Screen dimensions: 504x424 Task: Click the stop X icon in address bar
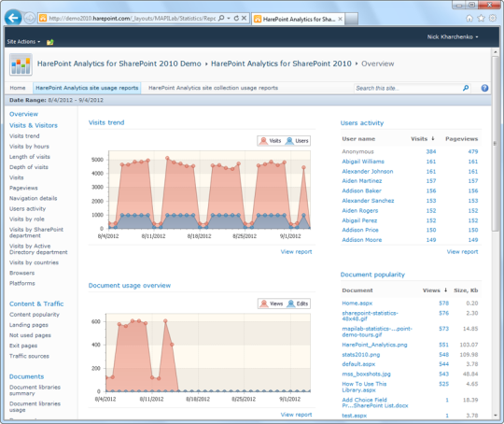[x=244, y=18]
